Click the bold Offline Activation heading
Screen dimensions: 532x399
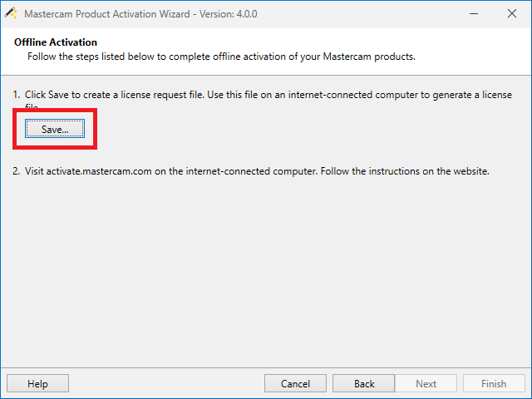click(56, 42)
